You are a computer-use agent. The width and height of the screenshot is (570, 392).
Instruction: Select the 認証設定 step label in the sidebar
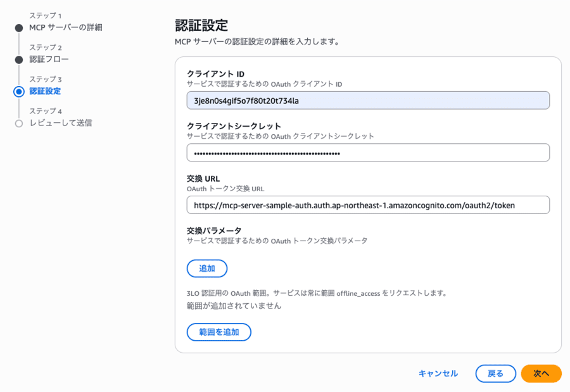coord(45,91)
